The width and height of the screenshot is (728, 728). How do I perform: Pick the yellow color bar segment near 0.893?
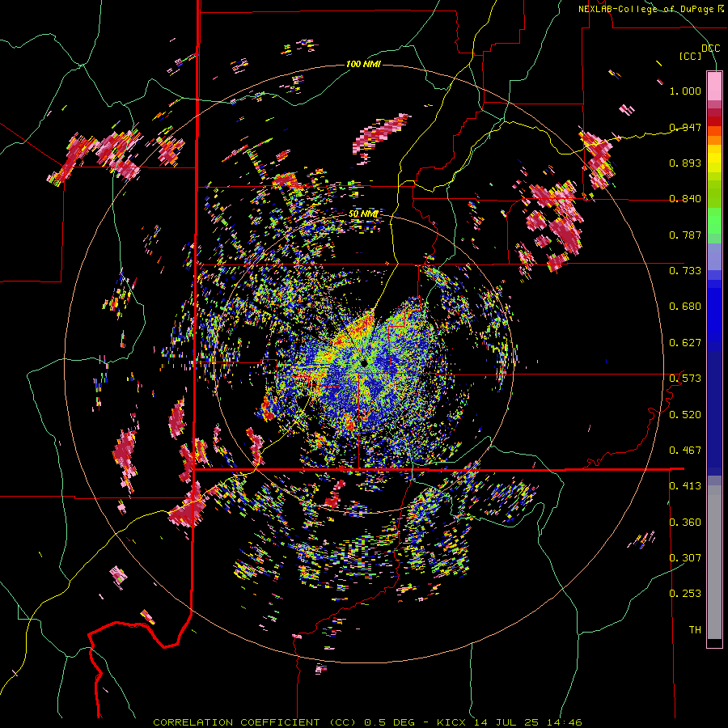click(x=714, y=159)
